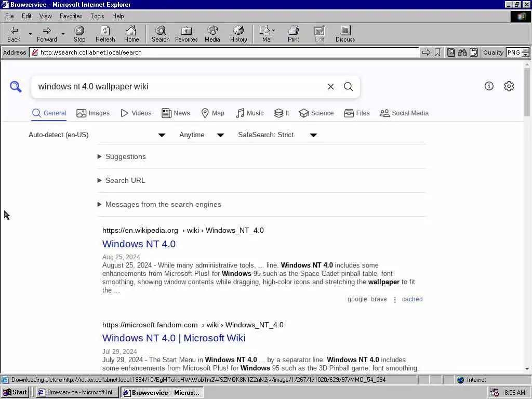Click the Go arrow beside address bar
532x399 pixels.
pyautogui.click(x=426, y=52)
